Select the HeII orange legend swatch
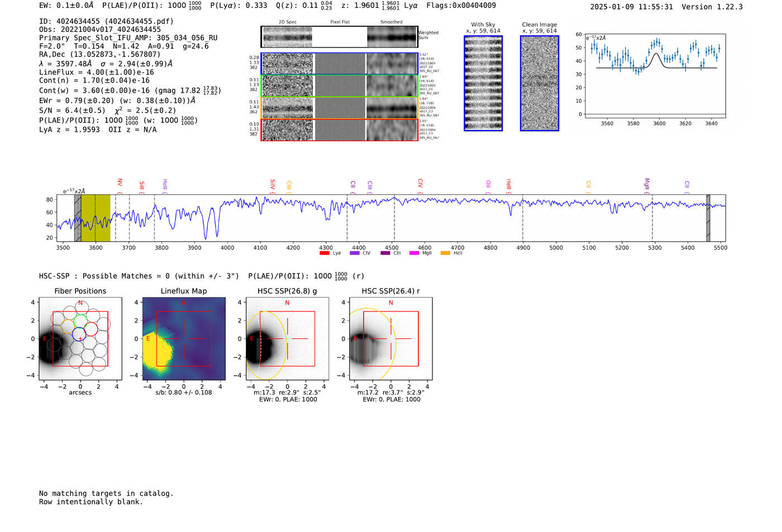Viewport: 782px width, 532px height. tap(445, 253)
